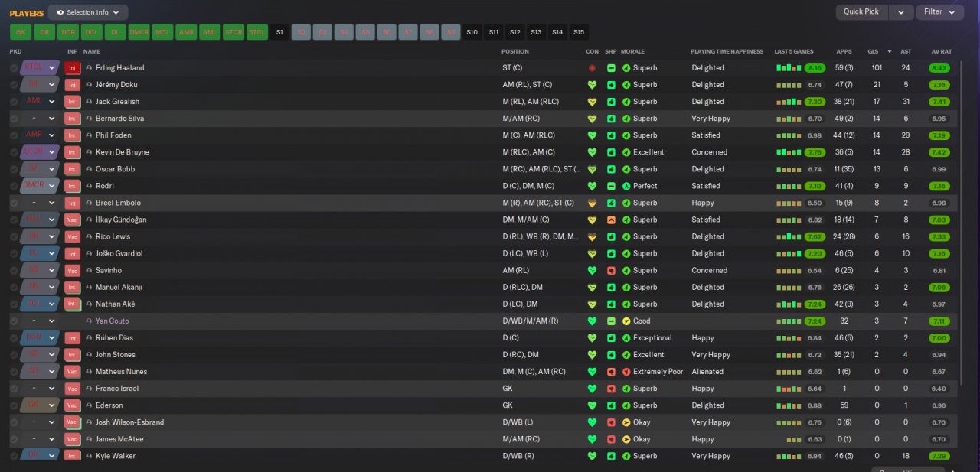Toggle the picked checkmark for Rodri

pos(14,186)
